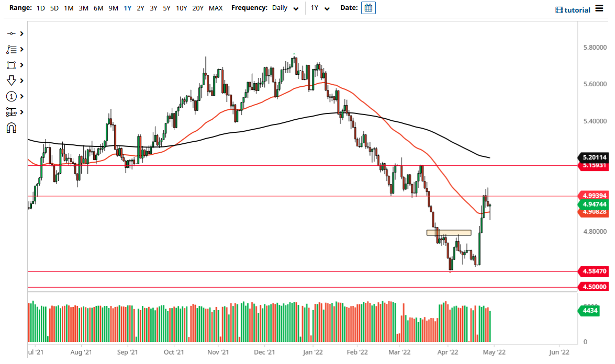
Task: Select the measurement tool
Action: tap(12, 111)
